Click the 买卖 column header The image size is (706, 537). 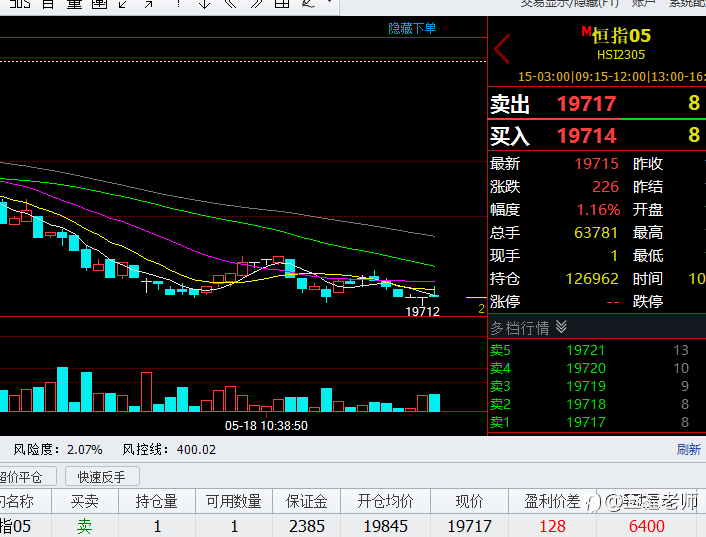(x=85, y=501)
